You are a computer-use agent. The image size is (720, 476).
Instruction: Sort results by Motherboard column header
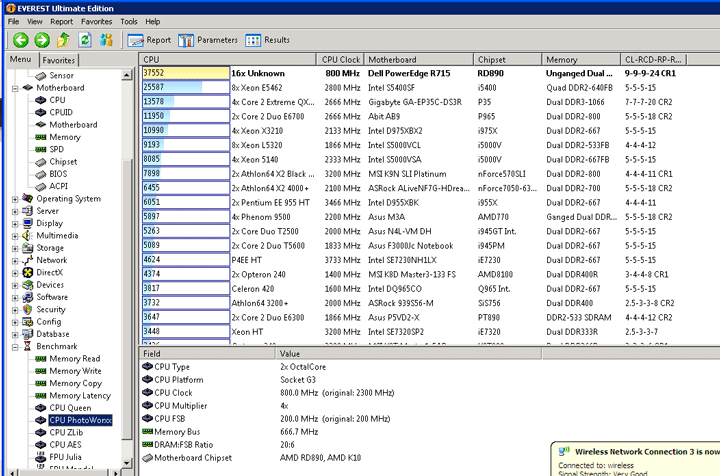(419, 60)
